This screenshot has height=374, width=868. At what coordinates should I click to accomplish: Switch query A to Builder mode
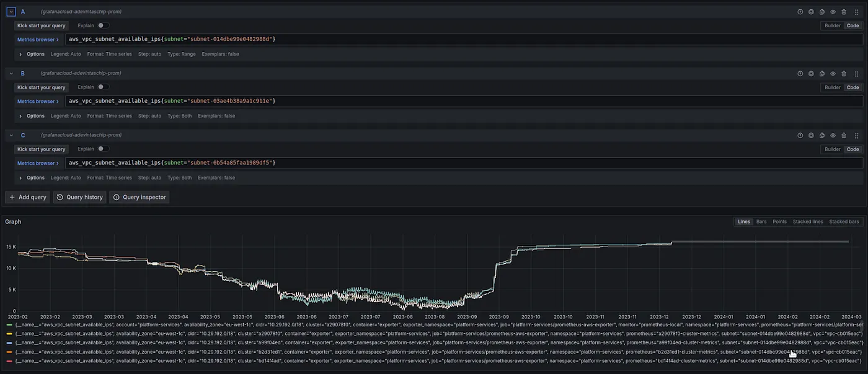pos(832,26)
